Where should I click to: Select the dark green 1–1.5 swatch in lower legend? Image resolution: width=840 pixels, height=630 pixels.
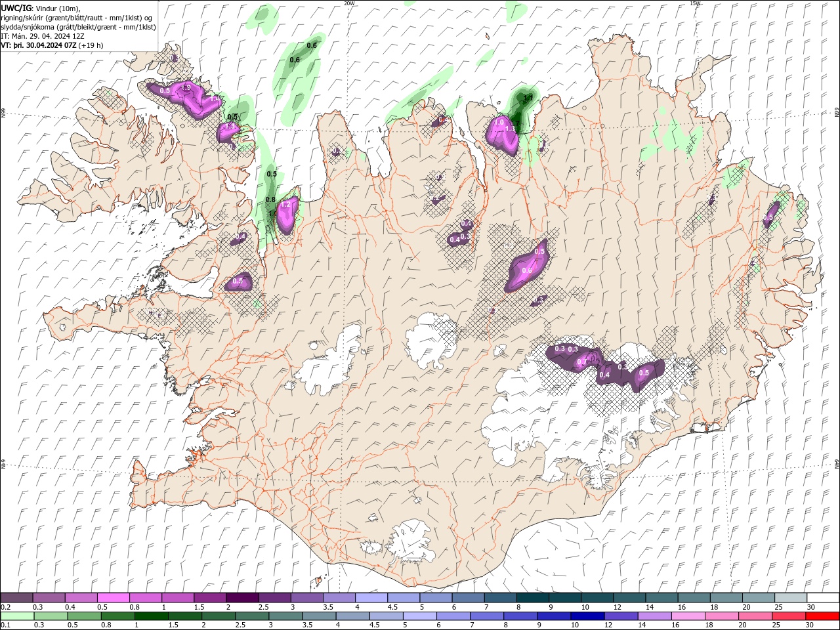[151, 616]
